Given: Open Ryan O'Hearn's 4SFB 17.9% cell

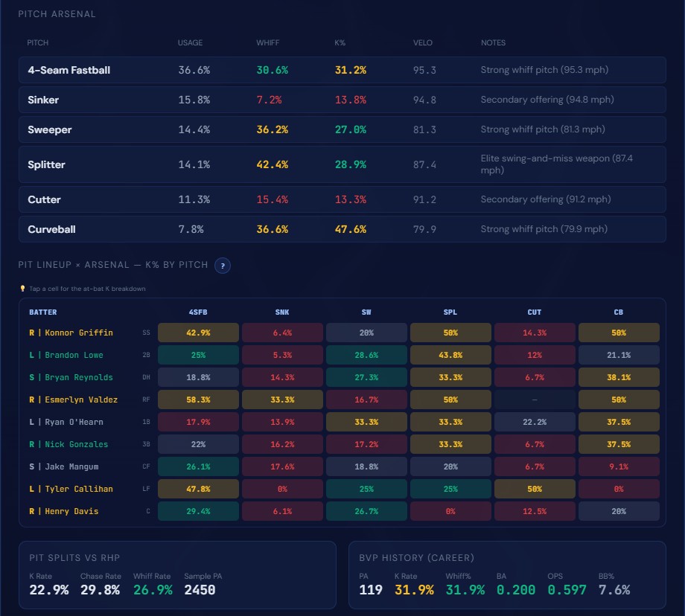Looking at the screenshot, I should point(198,422).
